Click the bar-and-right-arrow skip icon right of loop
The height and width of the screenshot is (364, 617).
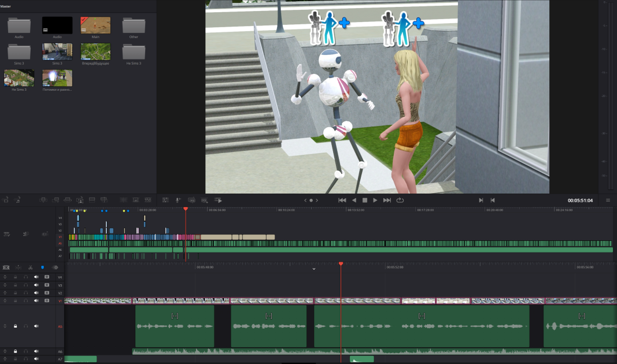(481, 200)
